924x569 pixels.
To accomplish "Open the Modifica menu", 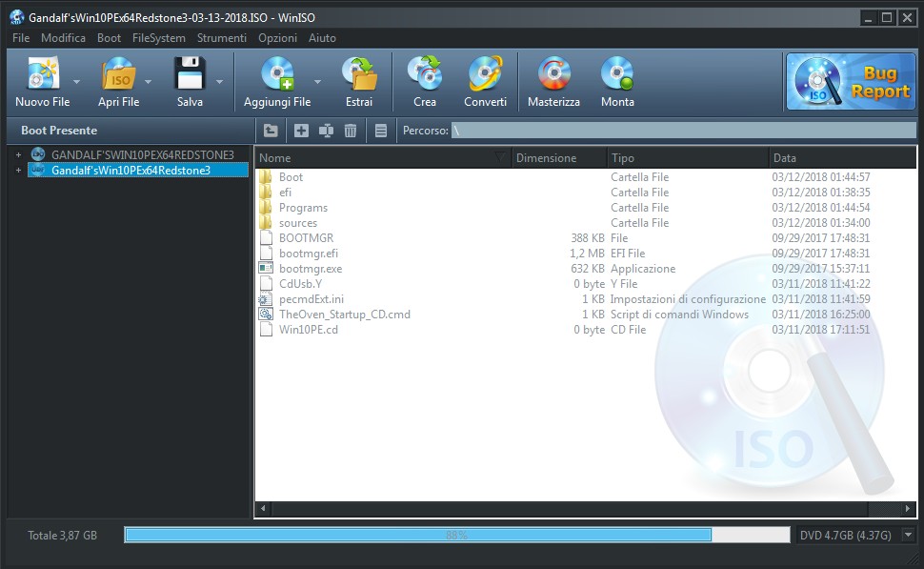I will [63, 38].
